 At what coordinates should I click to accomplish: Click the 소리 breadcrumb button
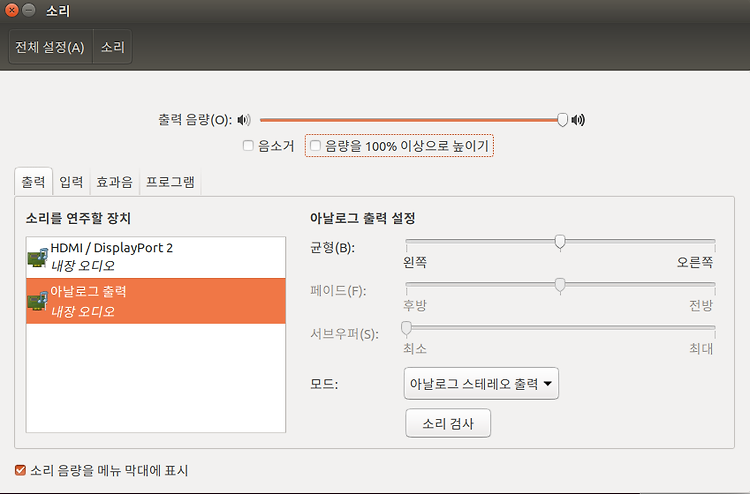(112, 47)
